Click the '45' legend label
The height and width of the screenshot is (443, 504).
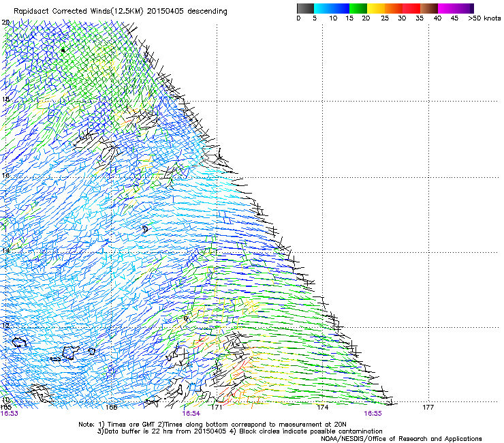click(x=454, y=18)
